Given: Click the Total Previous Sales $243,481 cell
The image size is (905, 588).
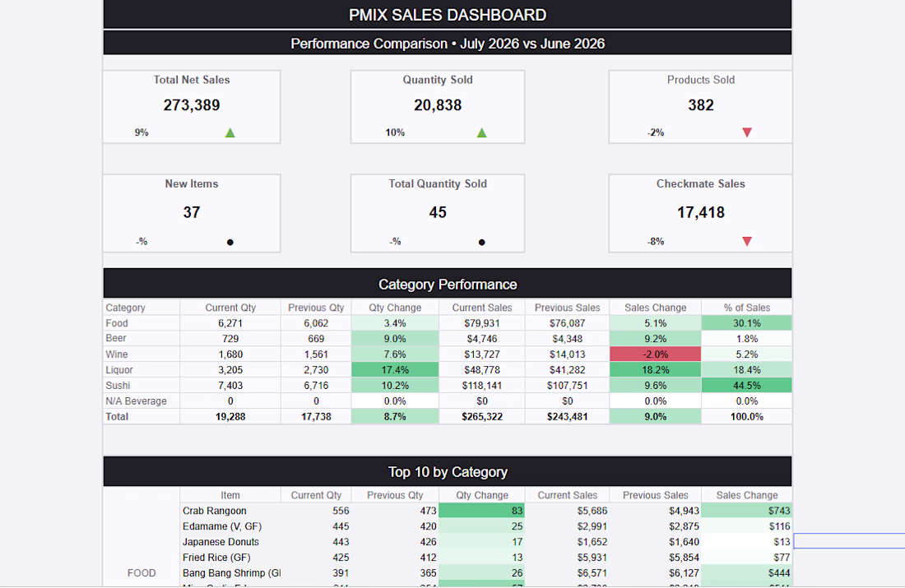Looking at the screenshot, I should point(568,417).
